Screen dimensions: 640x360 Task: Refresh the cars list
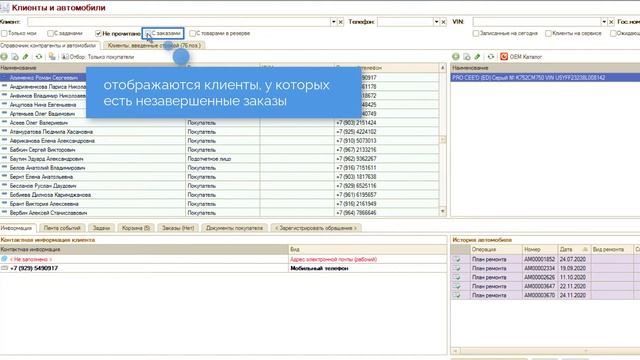tap(491, 57)
